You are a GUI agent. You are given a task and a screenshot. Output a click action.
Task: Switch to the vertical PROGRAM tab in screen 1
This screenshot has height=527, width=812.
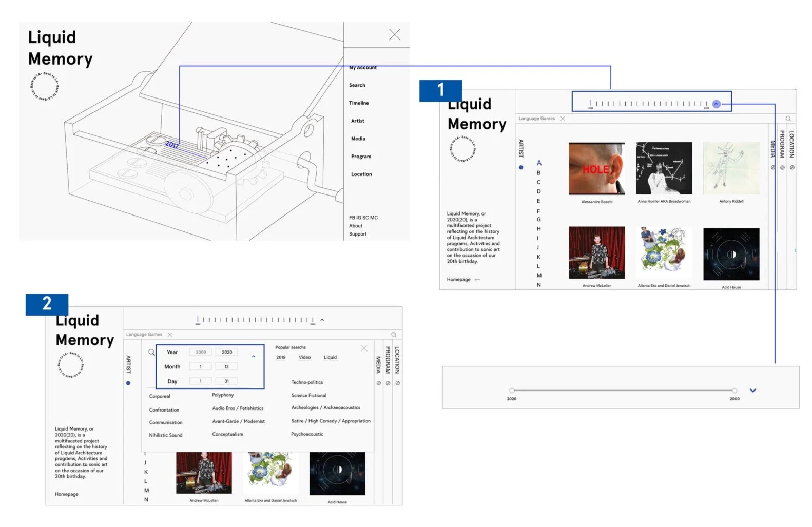point(782,144)
